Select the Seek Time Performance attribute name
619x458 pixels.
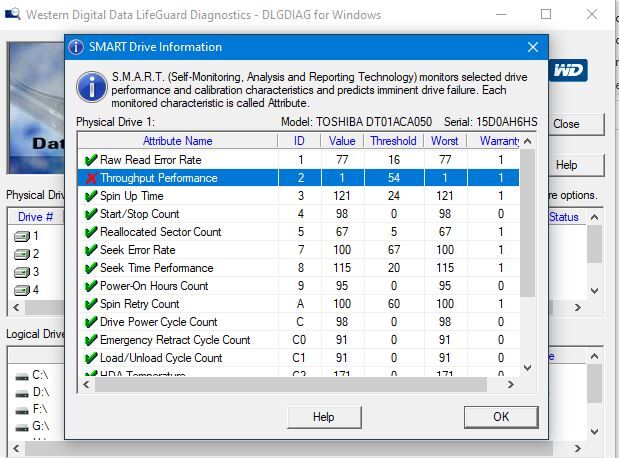pyautogui.click(x=157, y=268)
